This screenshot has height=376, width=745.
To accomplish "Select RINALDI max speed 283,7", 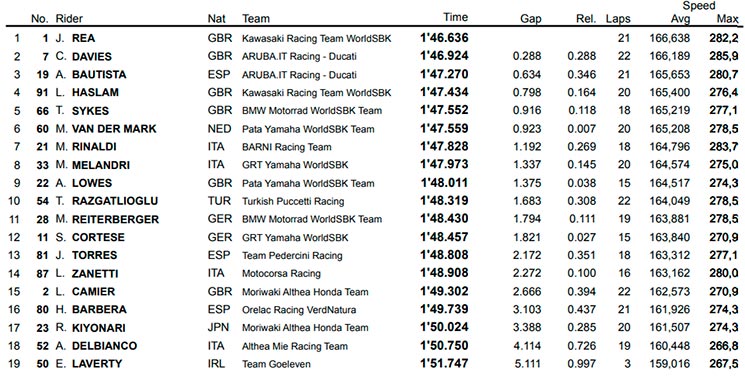I will 724,146.
